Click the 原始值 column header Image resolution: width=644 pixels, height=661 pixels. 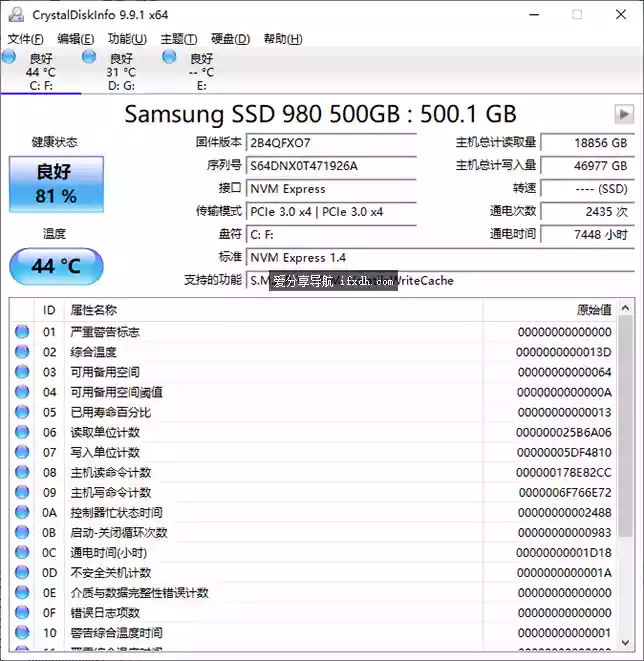tap(550, 310)
